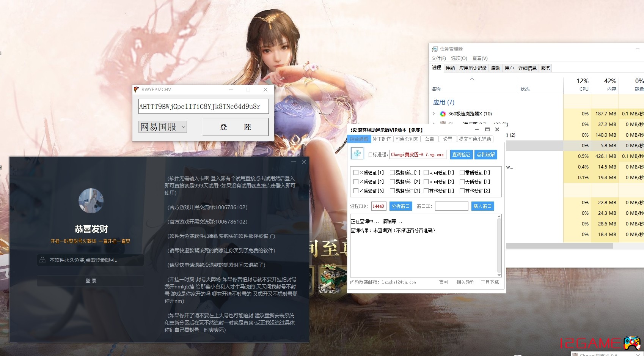Enable the 易游验证[2] checkbox
The image size is (644, 356).
[x=392, y=182]
